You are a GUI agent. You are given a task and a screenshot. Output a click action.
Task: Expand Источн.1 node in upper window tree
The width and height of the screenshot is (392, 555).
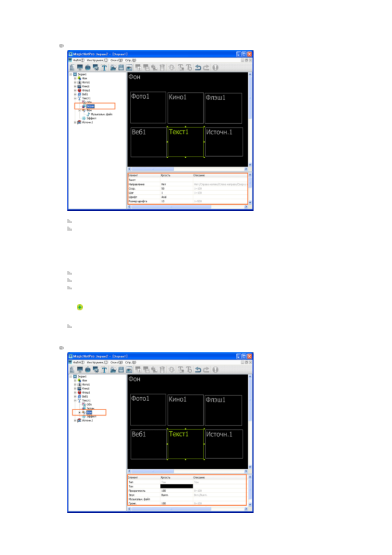tap(75, 122)
